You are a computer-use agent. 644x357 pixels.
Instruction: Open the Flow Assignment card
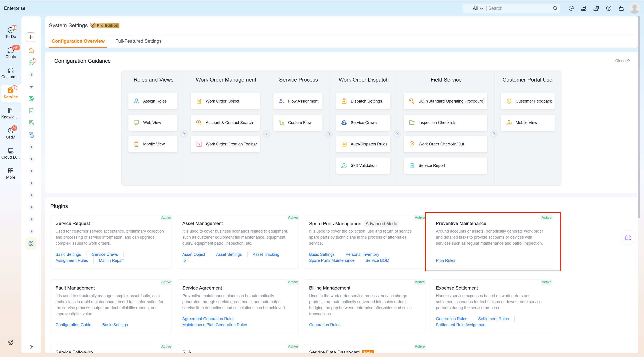(x=298, y=101)
